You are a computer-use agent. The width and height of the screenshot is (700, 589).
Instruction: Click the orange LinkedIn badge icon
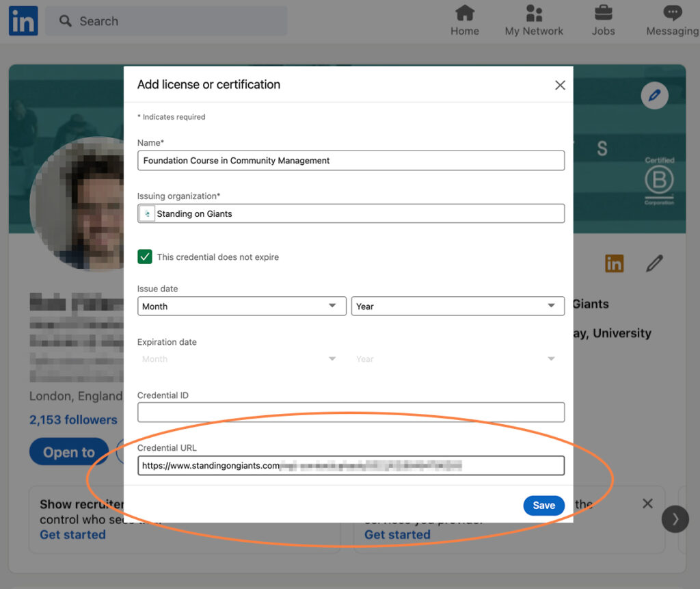pyautogui.click(x=615, y=263)
